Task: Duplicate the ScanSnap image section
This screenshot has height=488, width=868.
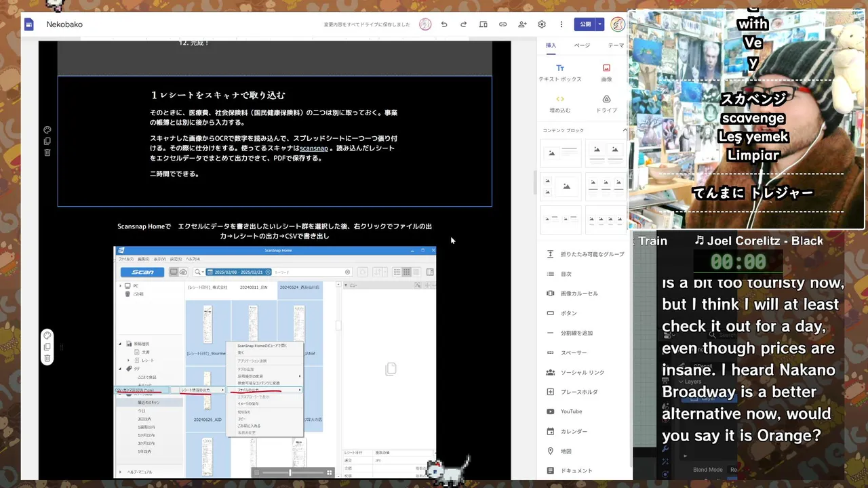Action: tap(47, 347)
